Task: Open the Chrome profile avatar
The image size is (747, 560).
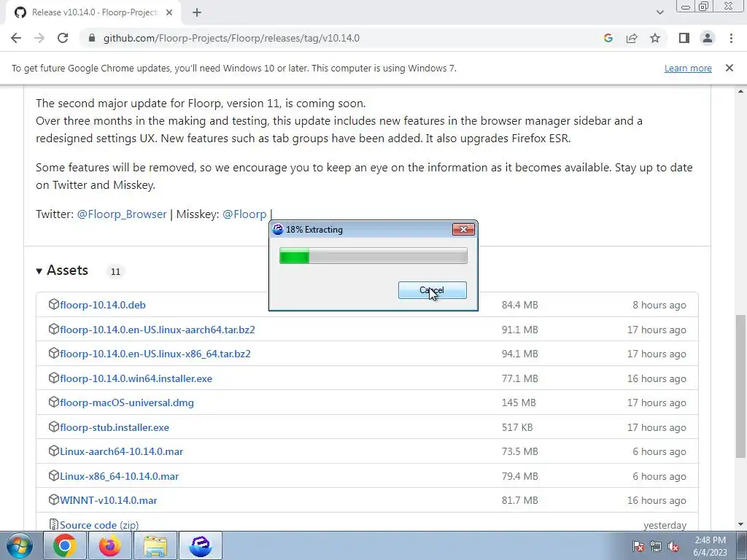Action: [708, 38]
